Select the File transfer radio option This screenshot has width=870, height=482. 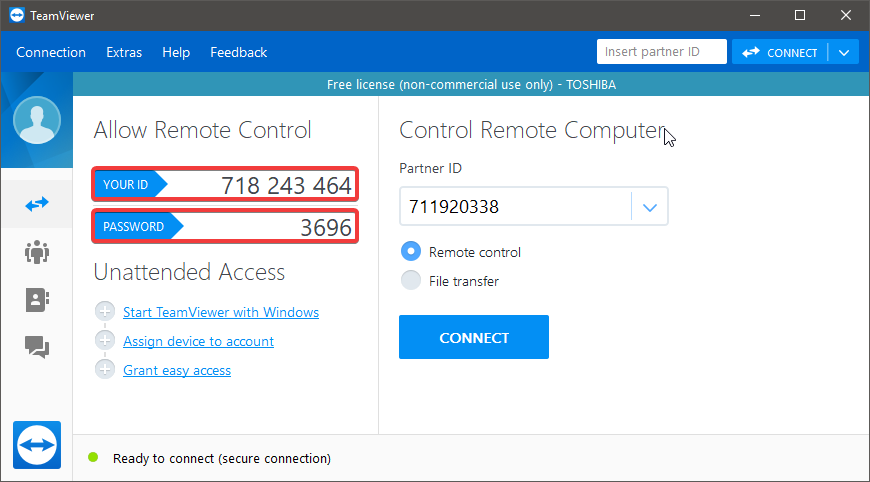(x=411, y=280)
